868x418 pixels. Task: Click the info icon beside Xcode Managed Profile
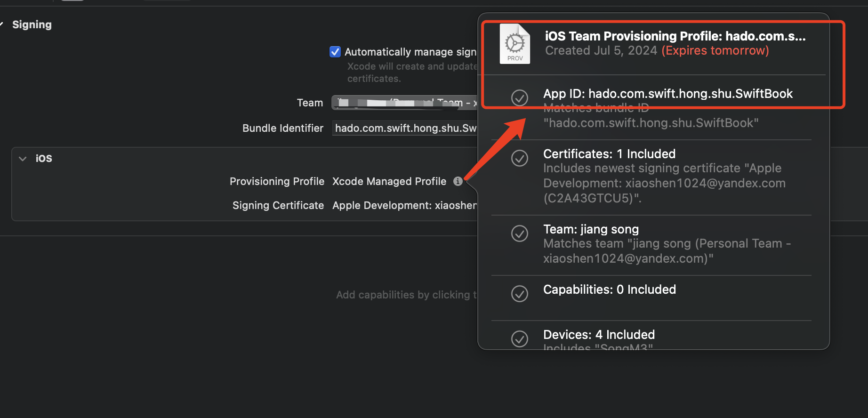pos(458,181)
